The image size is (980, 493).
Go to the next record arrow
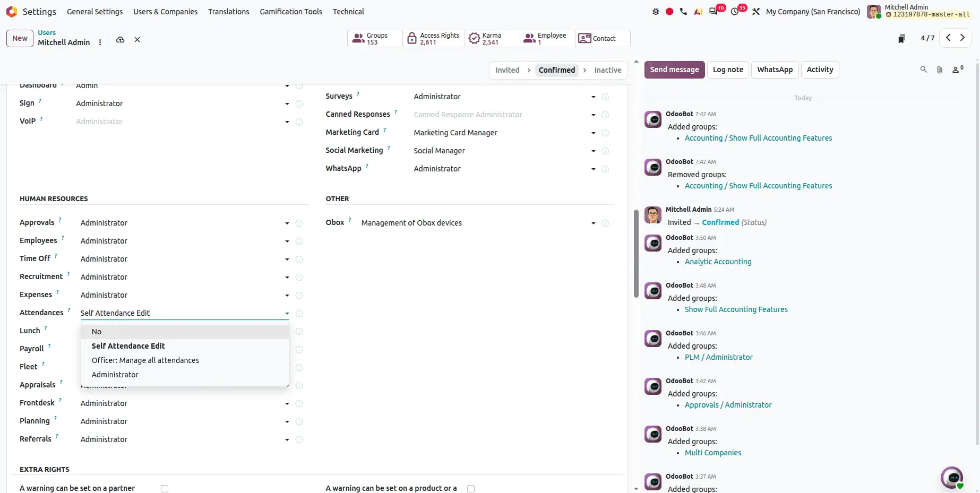pos(962,38)
